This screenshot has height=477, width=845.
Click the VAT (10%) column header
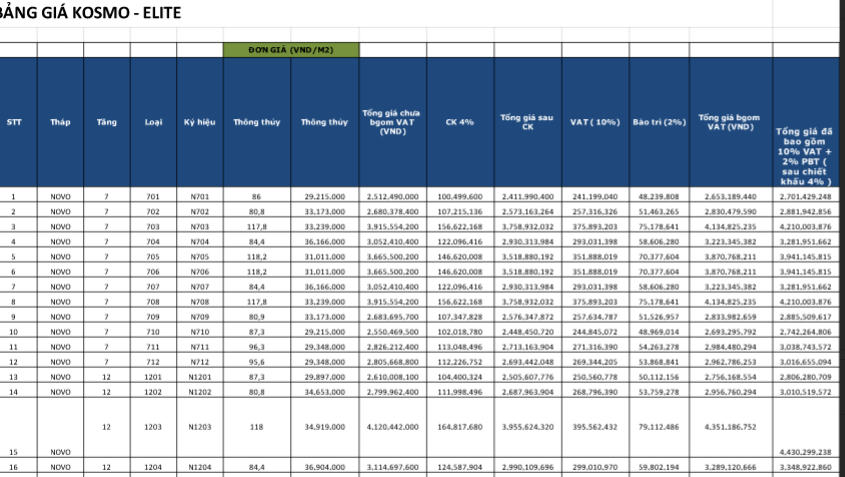pos(594,122)
